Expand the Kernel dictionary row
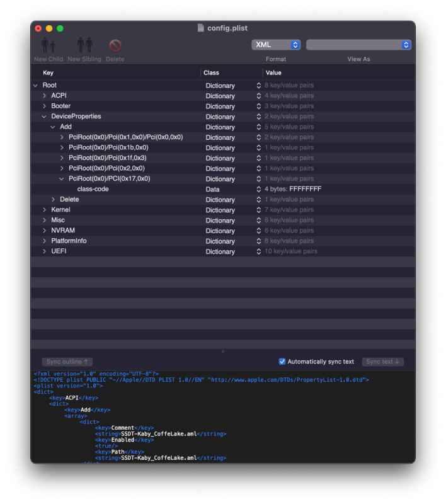This screenshot has width=446, height=504. pyautogui.click(x=45, y=210)
